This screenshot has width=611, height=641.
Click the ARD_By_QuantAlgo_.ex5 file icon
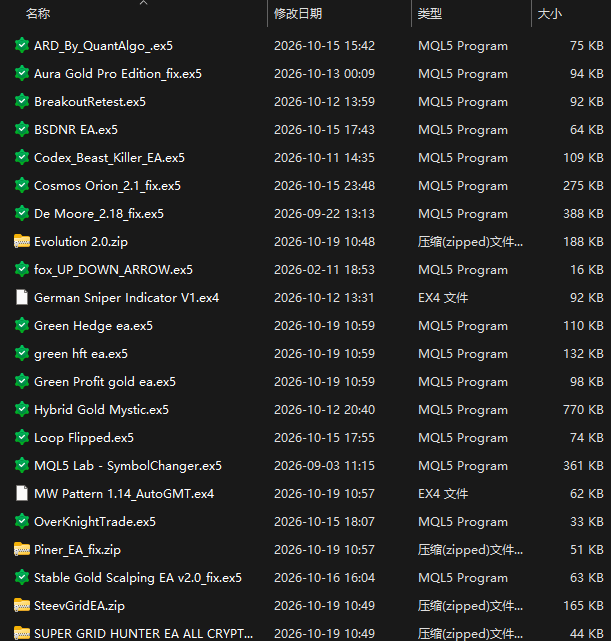pos(22,45)
